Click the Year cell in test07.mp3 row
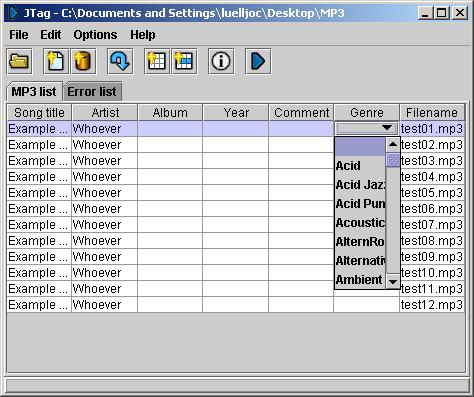 [x=235, y=225]
